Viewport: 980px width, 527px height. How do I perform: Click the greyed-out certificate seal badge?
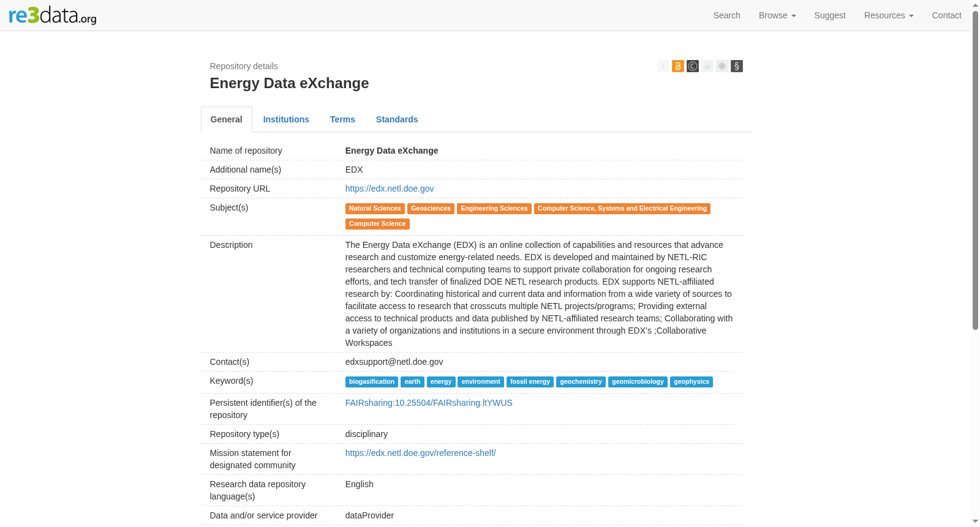click(x=722, y=66)
